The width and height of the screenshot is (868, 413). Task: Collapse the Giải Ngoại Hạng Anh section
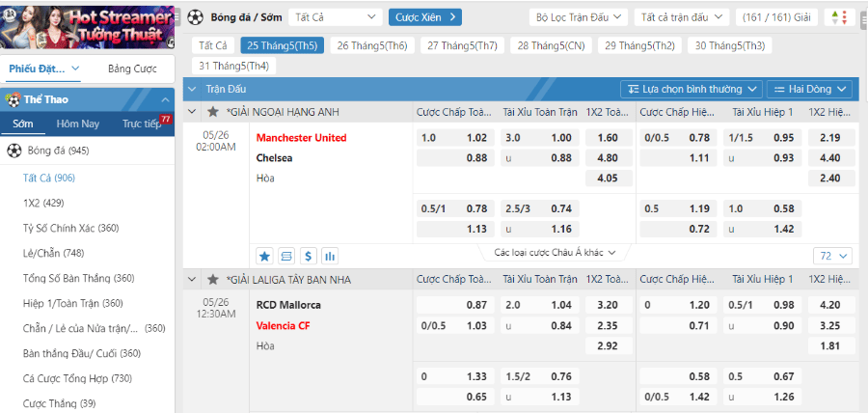192,112
